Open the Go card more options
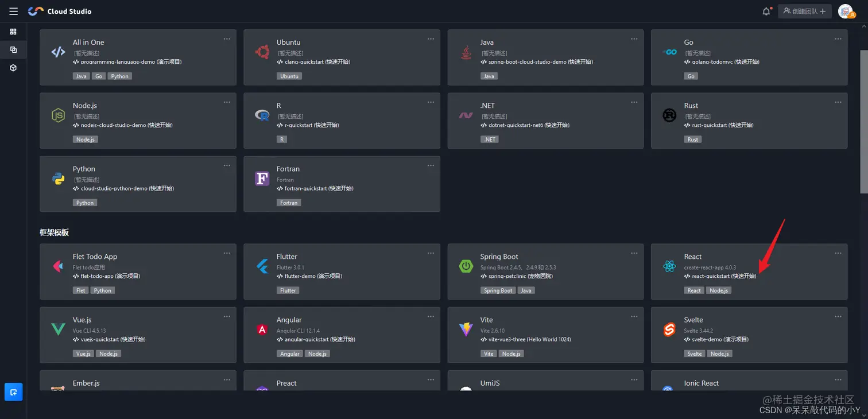This screenshot has height=419, width=868. [x=838, y=39]
